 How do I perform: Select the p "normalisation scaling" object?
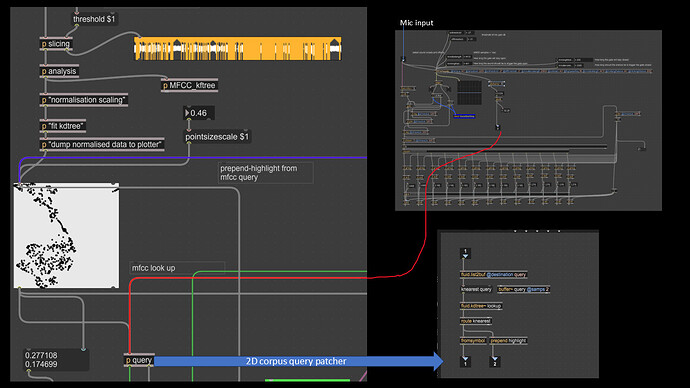click(84, 100)
